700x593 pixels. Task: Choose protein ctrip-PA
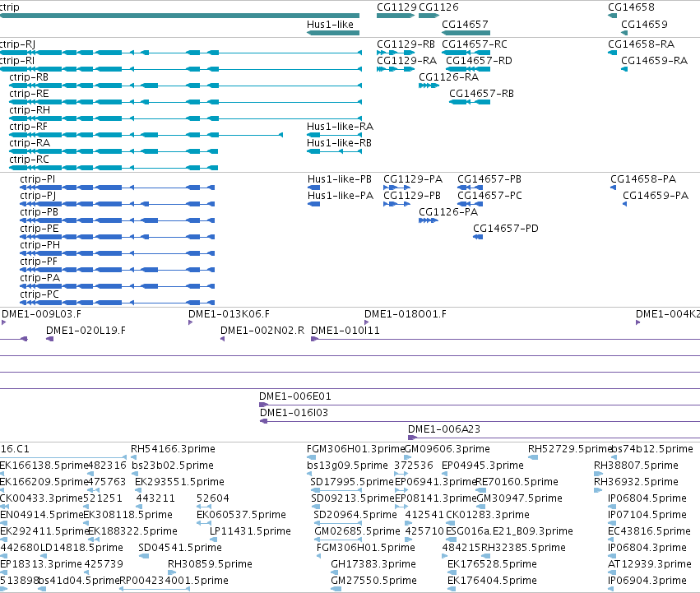click(x=118, y=286)
